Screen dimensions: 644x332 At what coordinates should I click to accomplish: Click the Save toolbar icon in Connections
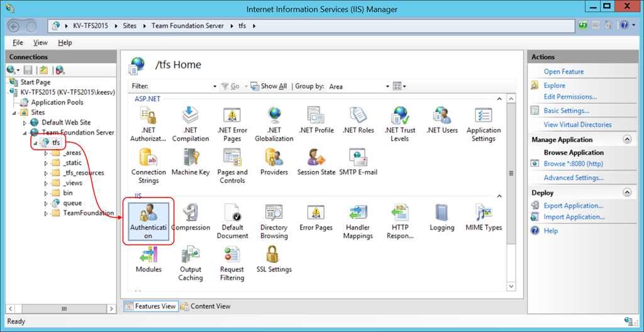(x=28, y=70)
